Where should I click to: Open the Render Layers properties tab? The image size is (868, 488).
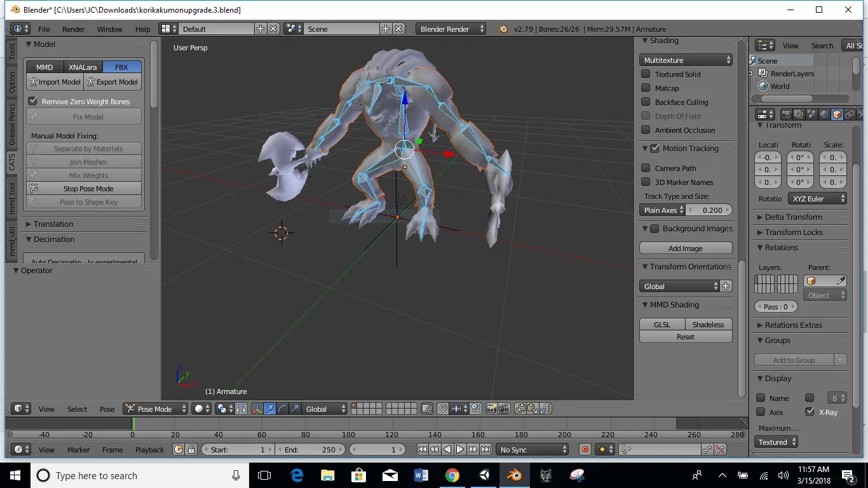799,114
